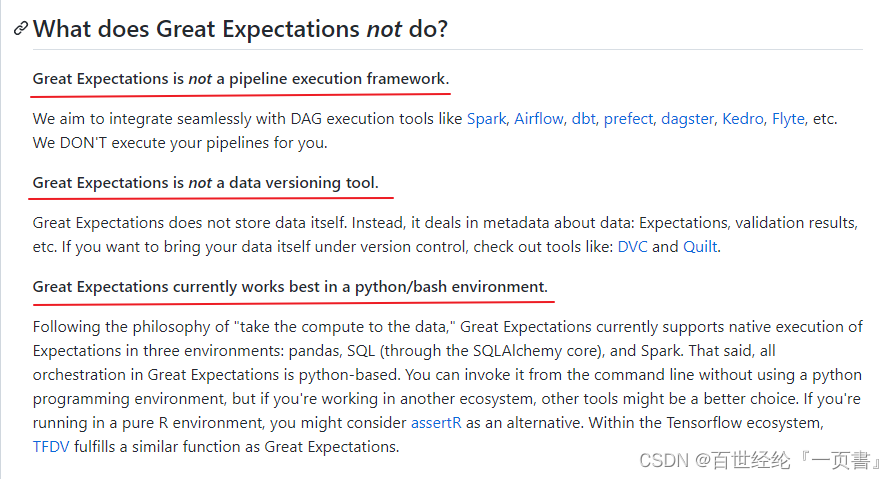The width and height of the screenshot is (894, 479).
Task: Open the Airflow link
Action: tap(539, 119)
